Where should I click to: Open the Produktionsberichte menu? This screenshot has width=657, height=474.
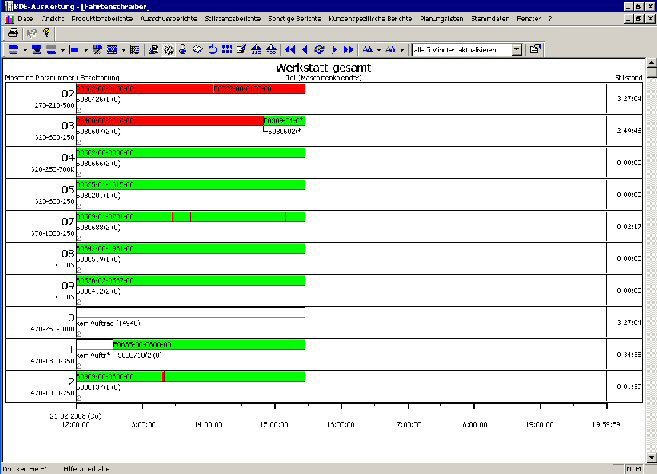(102, 18)
